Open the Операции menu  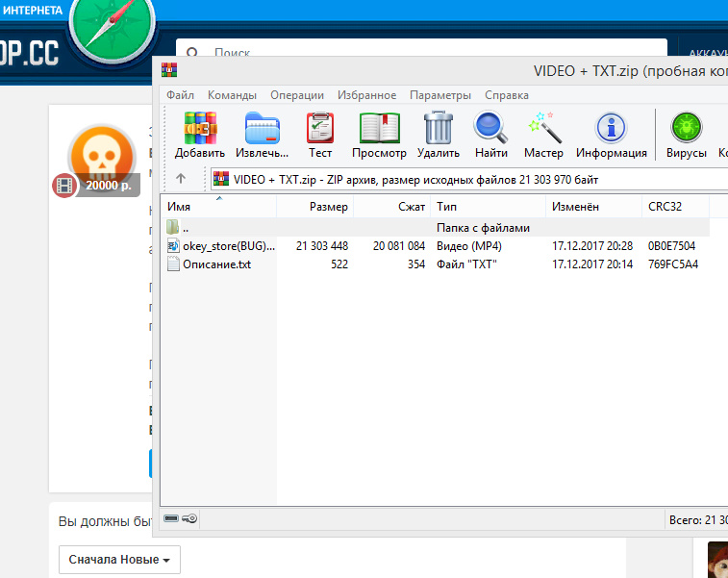(x=297, y=95)
